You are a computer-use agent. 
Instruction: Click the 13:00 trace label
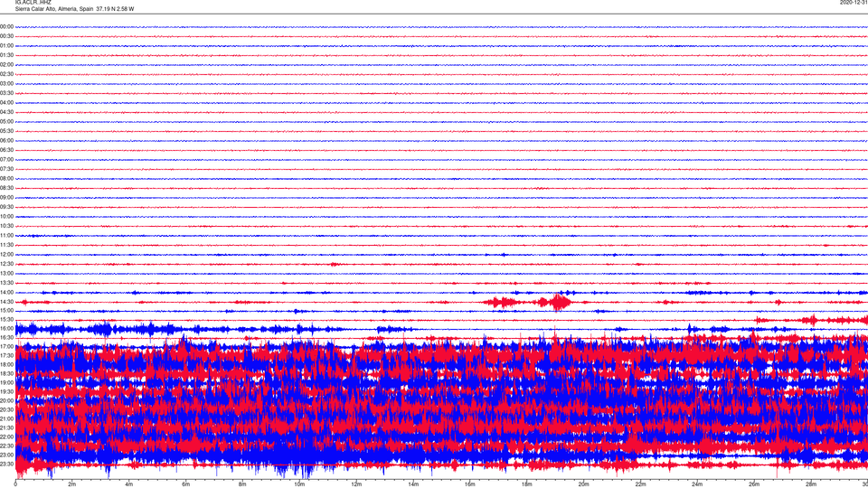6,273
